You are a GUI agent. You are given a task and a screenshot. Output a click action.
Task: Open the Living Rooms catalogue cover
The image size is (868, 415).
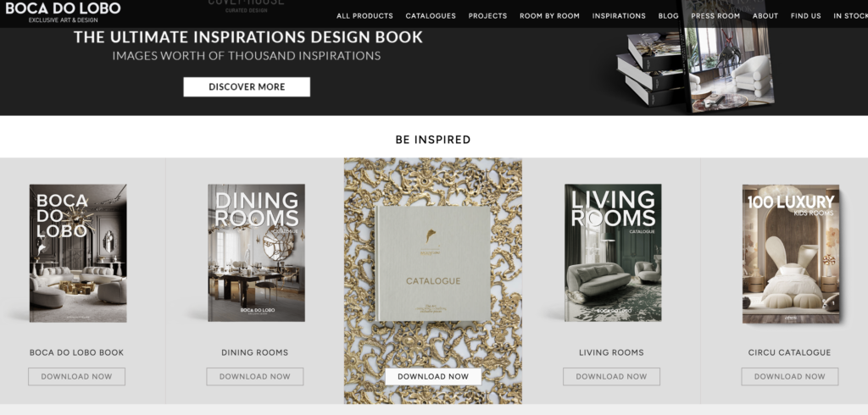(x=613, y=253)
